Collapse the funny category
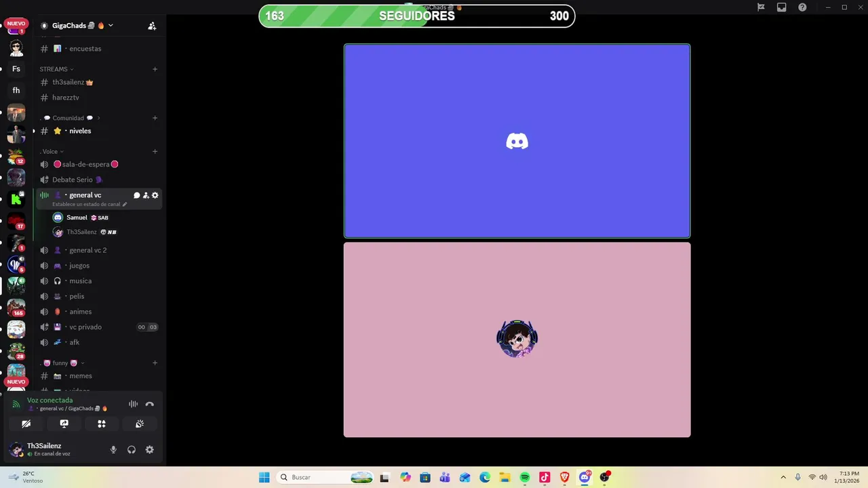 tap(64, 363)
